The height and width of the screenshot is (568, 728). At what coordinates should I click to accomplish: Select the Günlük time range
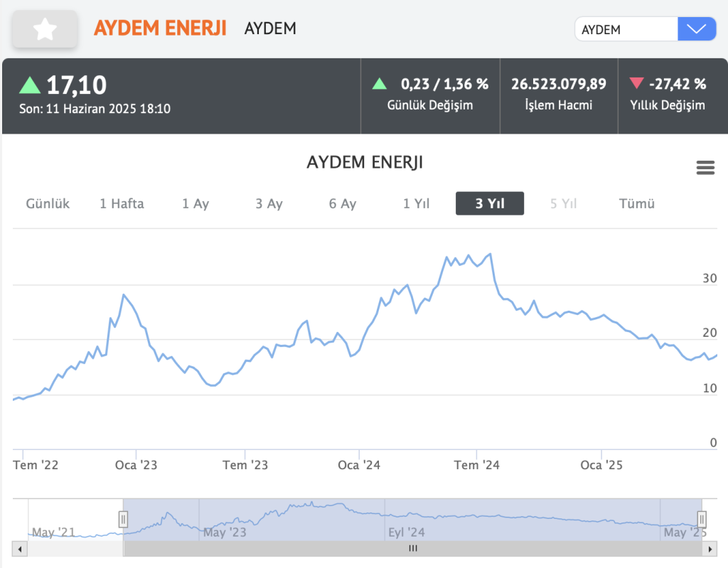point(48,203)
